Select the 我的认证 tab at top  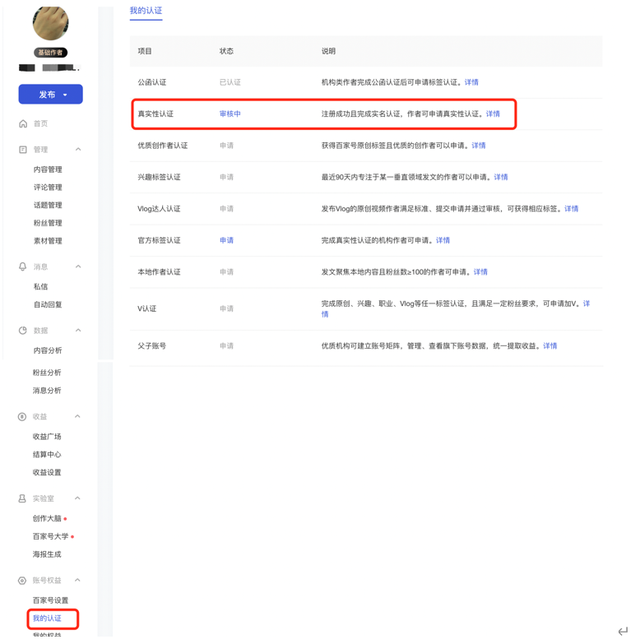click(146, 10)
